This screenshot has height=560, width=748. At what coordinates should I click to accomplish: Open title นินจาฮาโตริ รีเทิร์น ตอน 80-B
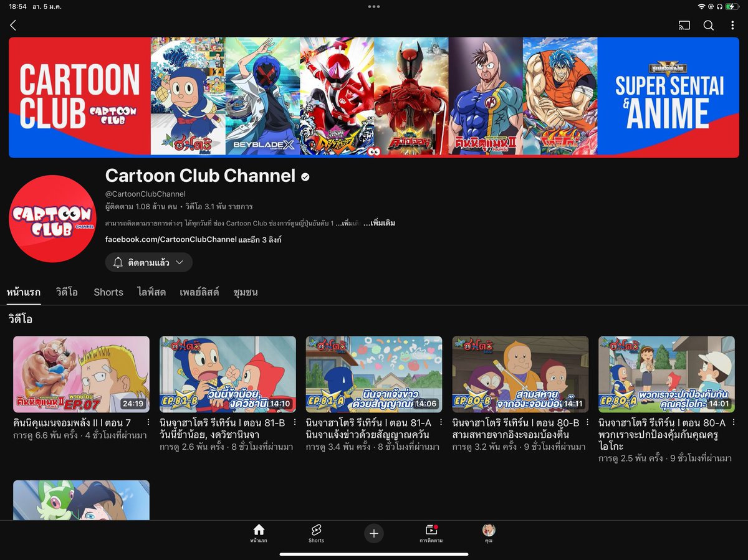coord(516,429)
